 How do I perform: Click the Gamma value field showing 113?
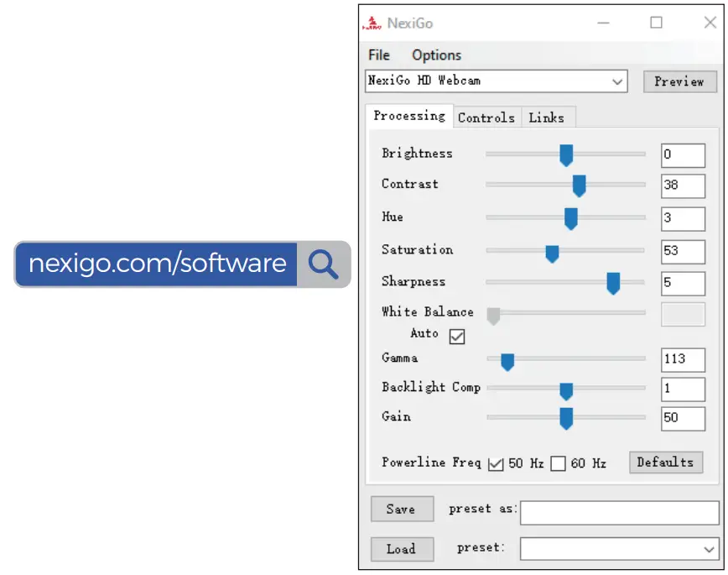click(683, 360)
